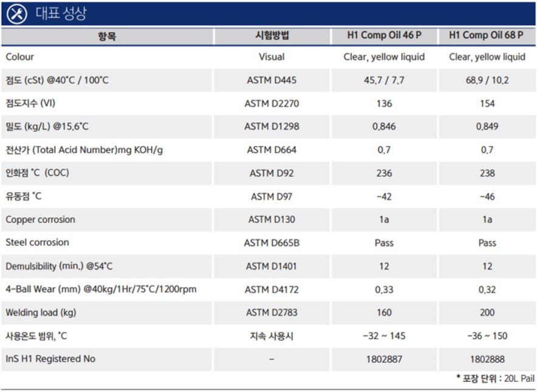Select the 'H1 Comp Oil 46 P' column header

coord(385,35)
